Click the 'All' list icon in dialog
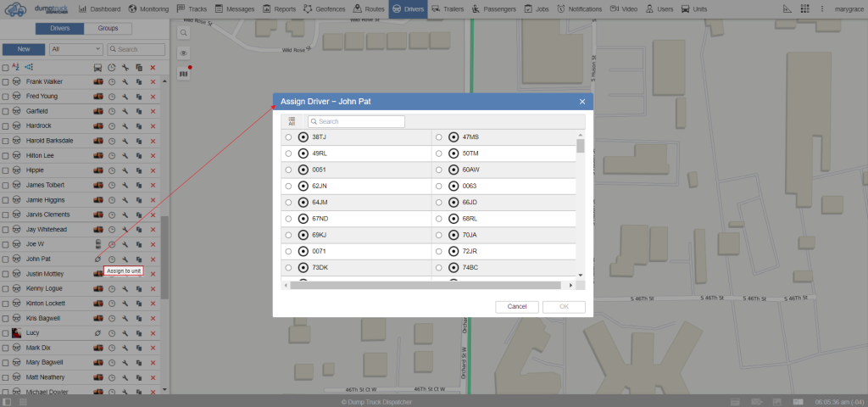 coord(292,121)
